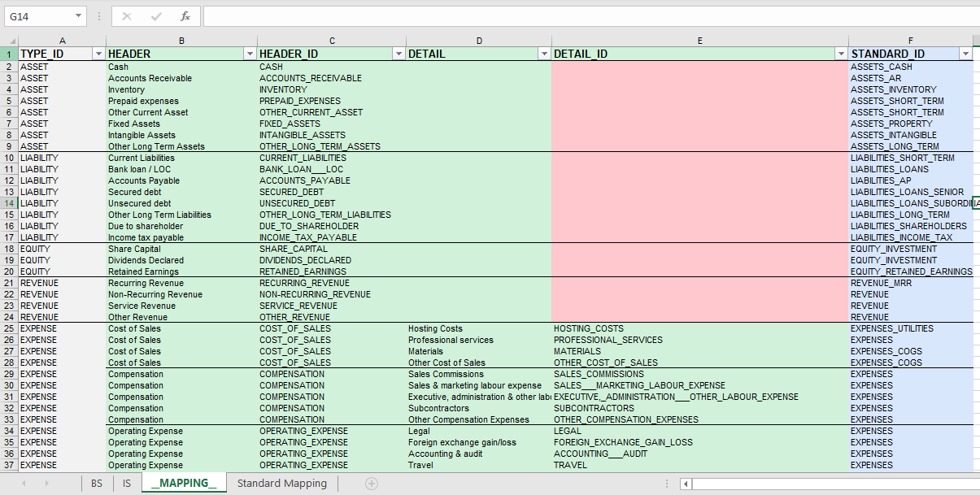Switch to the BS sheet tab
The height and width of the screenshot is (495, 980).
pos(97,484)
